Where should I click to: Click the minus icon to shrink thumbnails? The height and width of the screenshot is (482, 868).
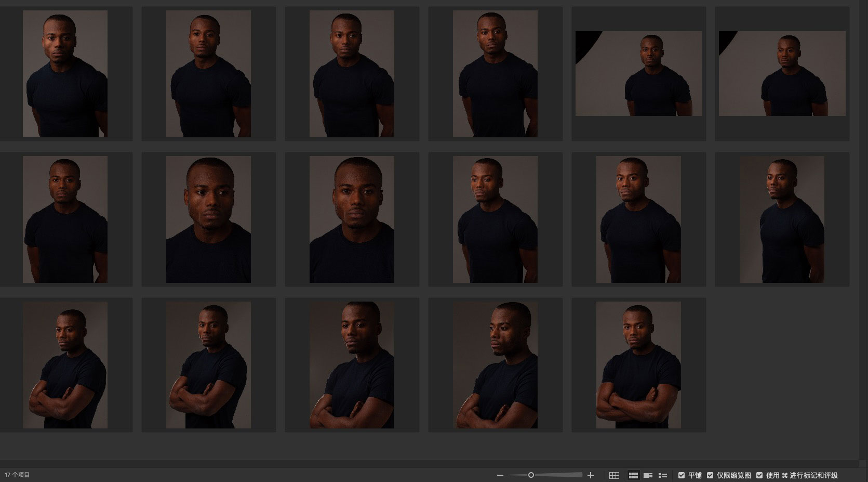point(500,475)
